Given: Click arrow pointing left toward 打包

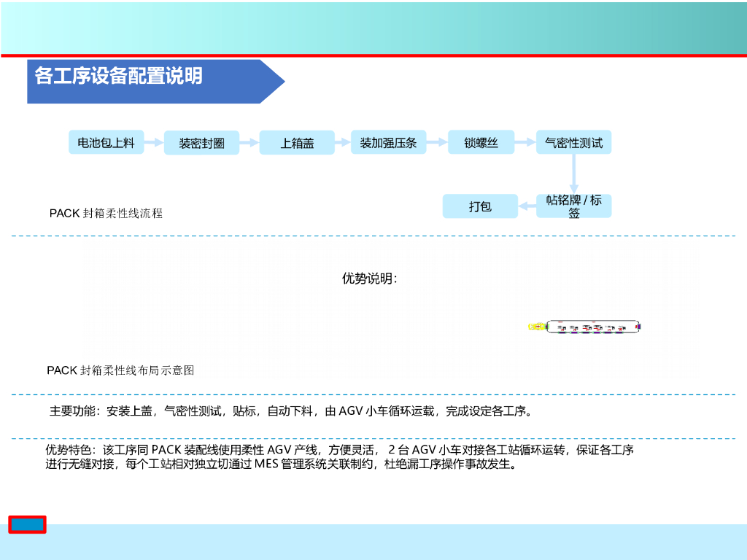Looking at the screenshot, I should tap(527, 207).
